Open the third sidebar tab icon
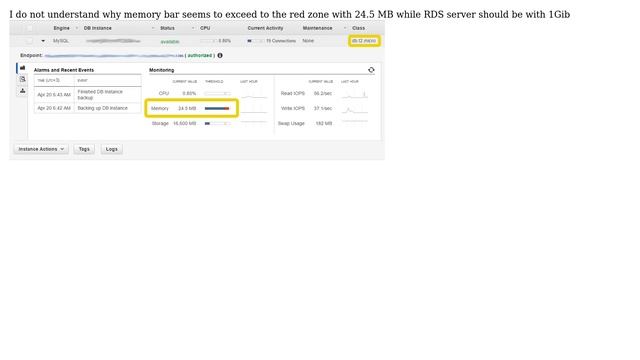 coord(22,91)
